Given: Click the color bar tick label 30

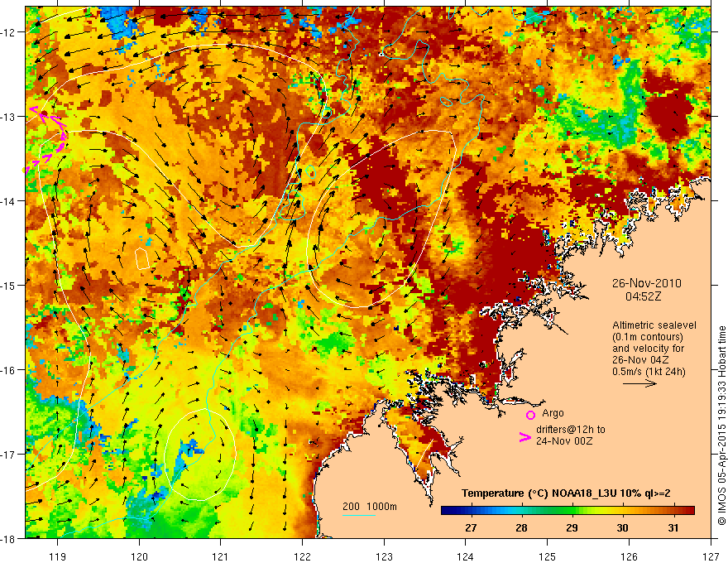Looking at the screenshot, I should coord(623,528).
